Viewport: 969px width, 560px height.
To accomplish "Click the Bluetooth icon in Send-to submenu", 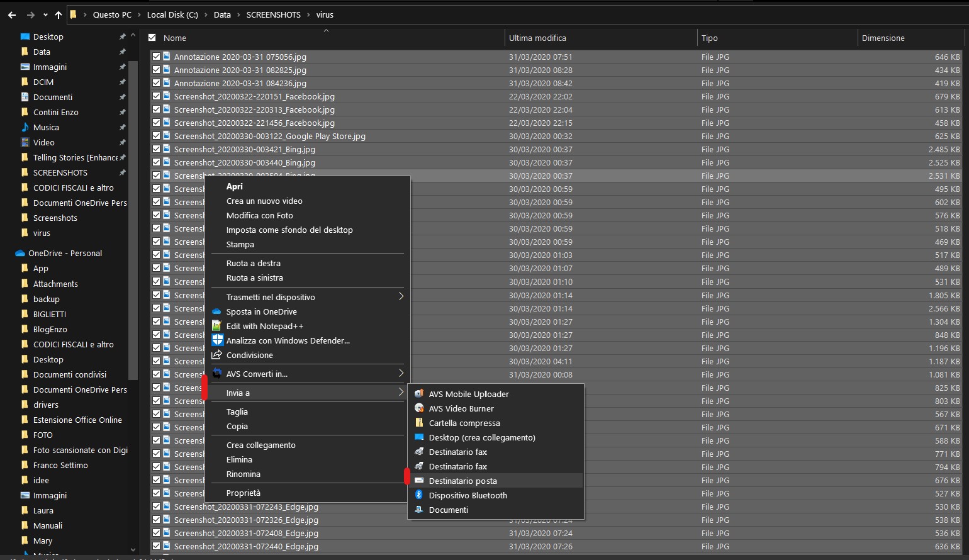I will [x=419, y=495].
